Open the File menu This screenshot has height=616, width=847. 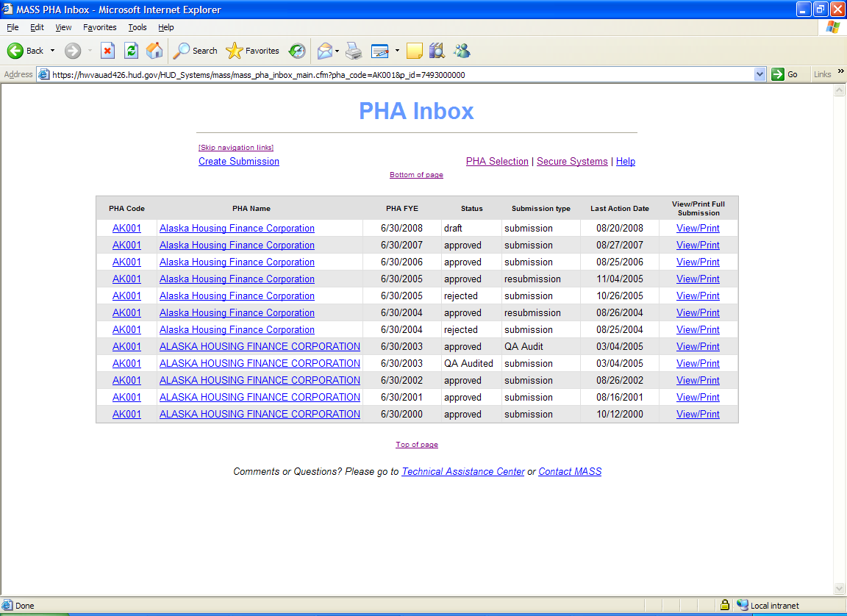(12, 27)
